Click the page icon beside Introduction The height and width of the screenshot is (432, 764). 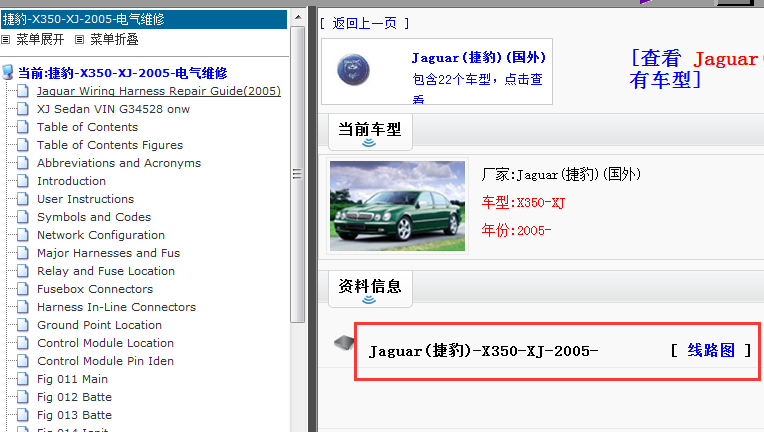pyautogui.click(x=23, y=181)
